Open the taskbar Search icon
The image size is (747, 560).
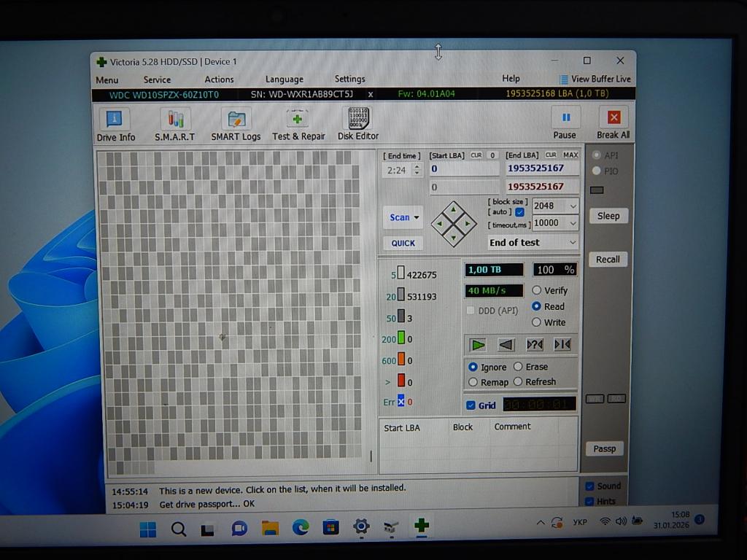(x=179, y=529)
